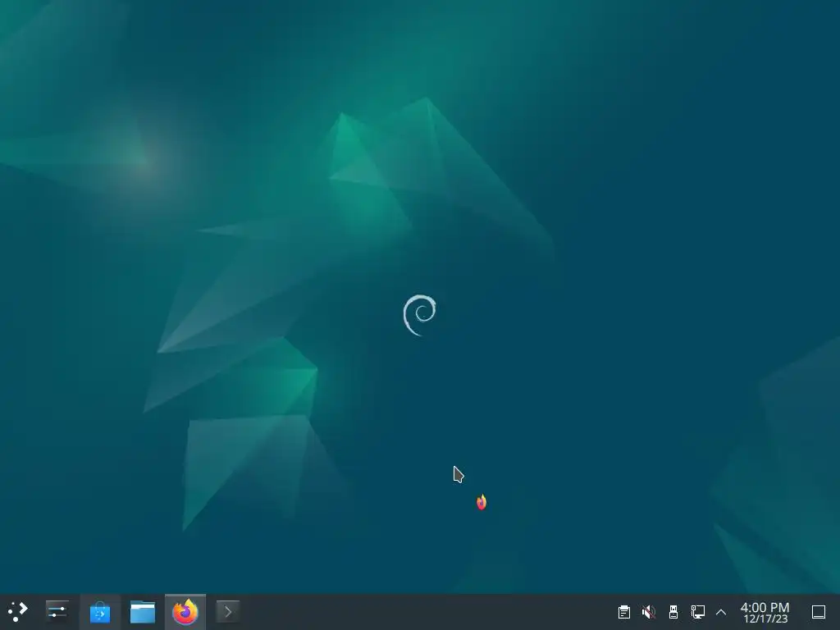Open removable devices tray icon
Image resolution: width=840 pixels, height=630 pixels.
coord(673,612)
